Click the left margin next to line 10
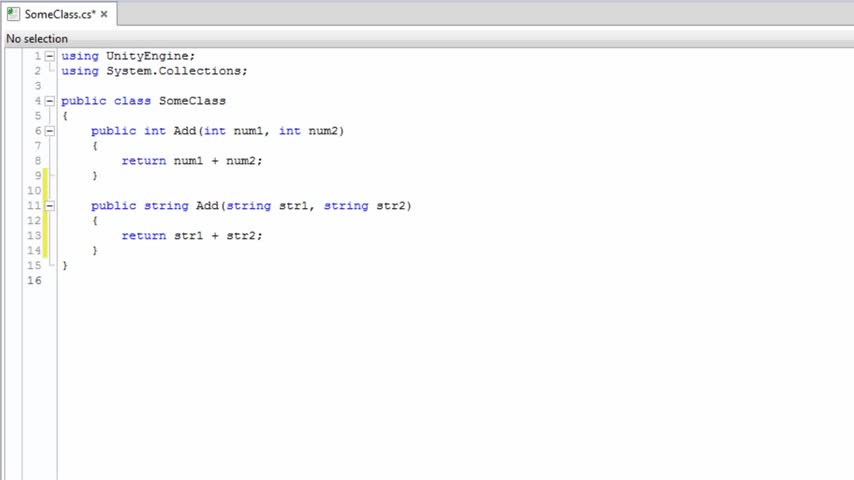This screenshot has width=854, height=480. (14, 191)
